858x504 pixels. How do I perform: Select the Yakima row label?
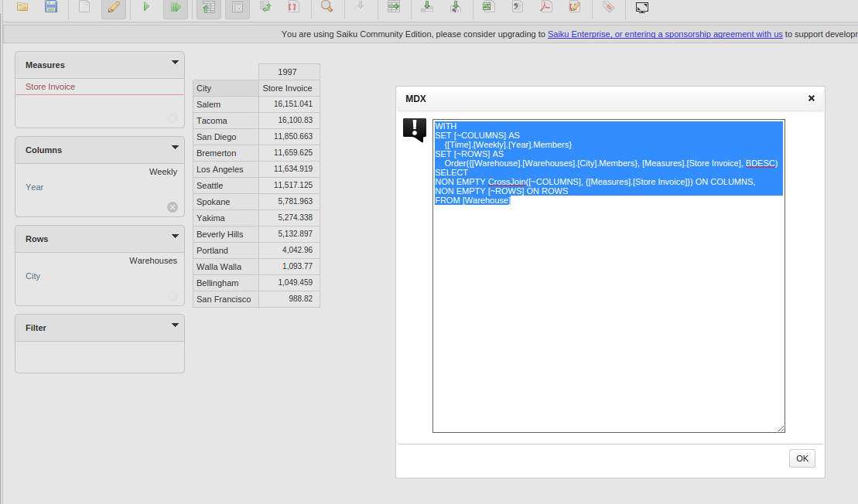pyautogui.click(x=225, y=218)
